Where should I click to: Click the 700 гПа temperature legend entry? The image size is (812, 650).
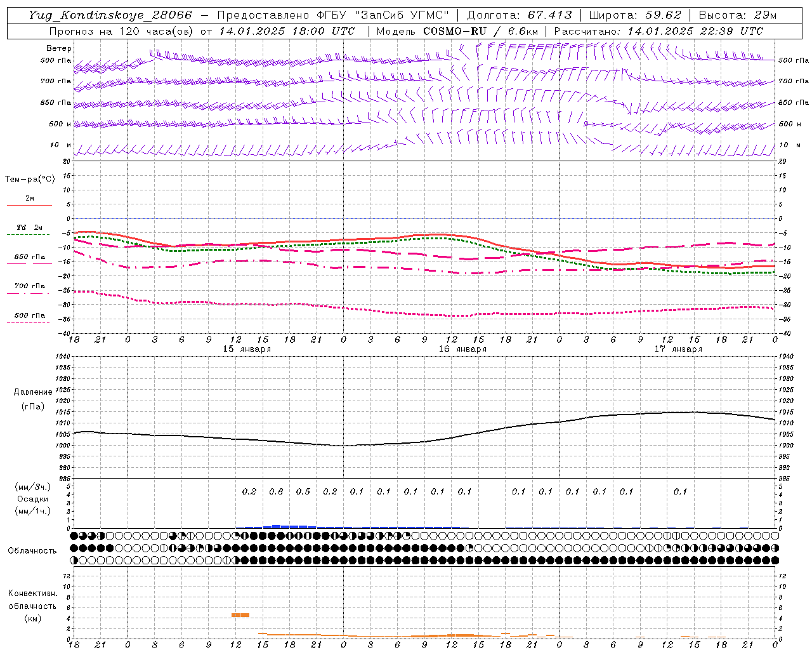point(30,288)
